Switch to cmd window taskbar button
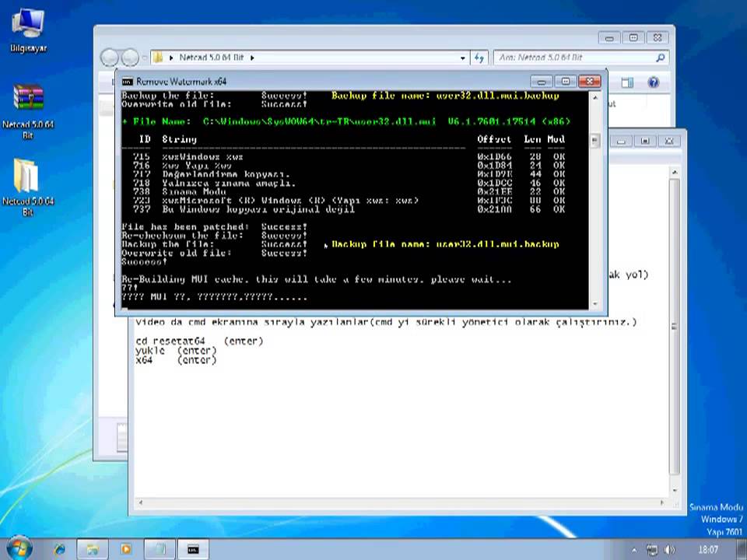The height and width of the screenshot is (560, 747). tap(193, 550)
